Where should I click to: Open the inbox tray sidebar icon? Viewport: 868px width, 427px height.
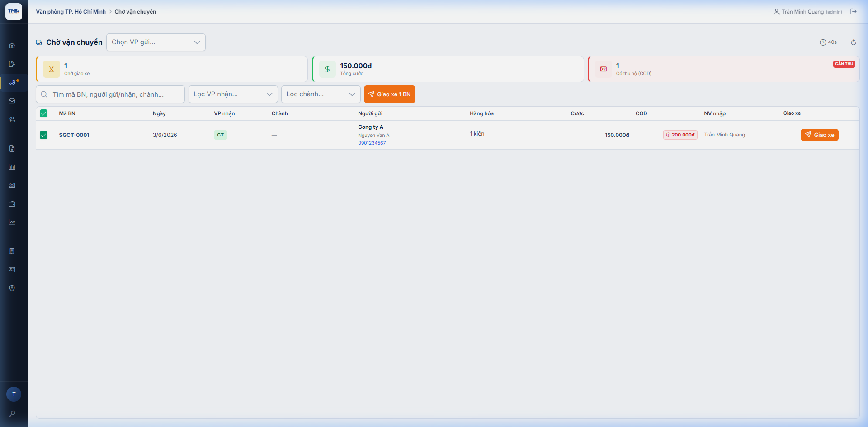(12, 101)
